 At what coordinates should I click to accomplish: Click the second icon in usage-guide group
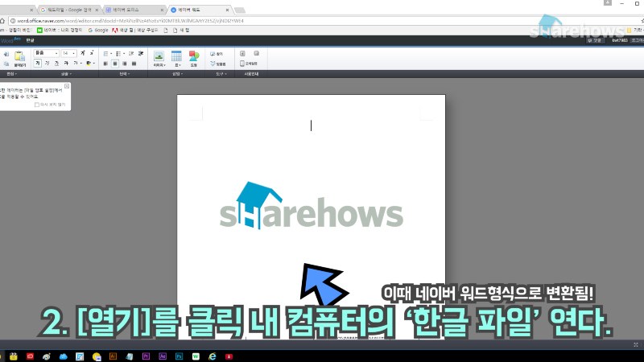256,53
